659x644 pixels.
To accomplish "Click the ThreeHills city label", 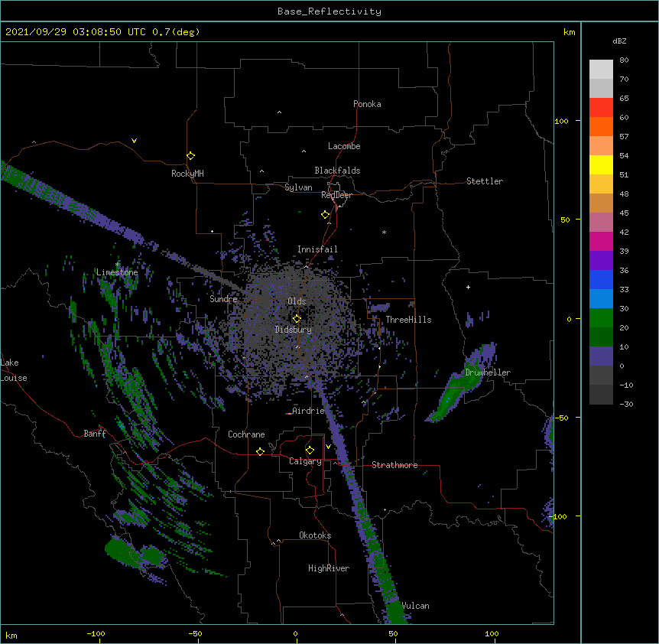I will click(408, 320).
